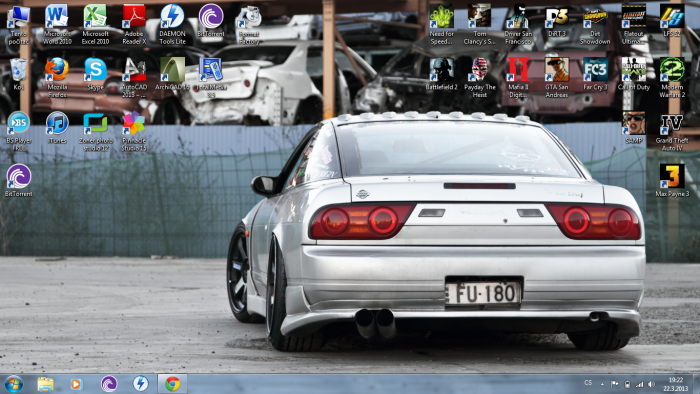The width and height of the screenshot is (700, 394).
Task: Select the Payday The Heist icon
Action: (479, 78)
